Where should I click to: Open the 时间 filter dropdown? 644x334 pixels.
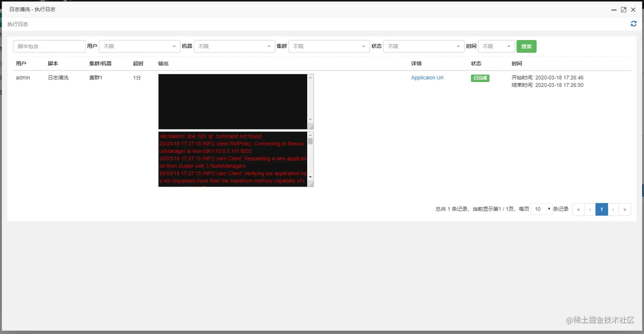click(x=497, y=46)
